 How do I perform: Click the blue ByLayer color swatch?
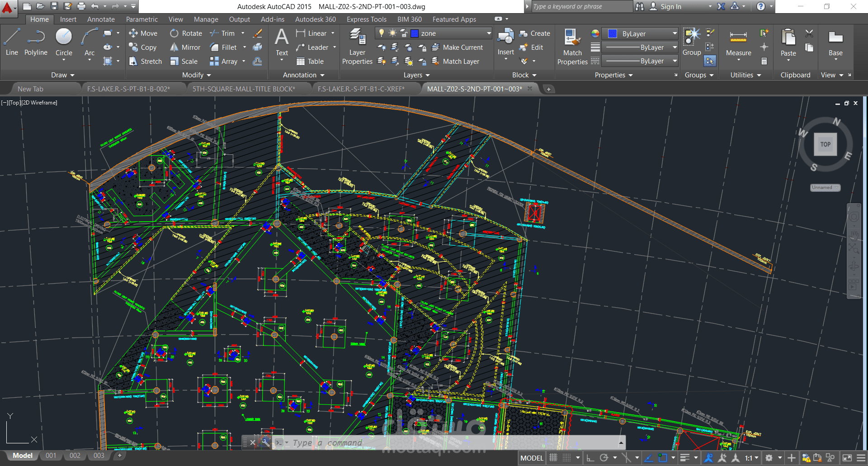[x=613, y=33]
